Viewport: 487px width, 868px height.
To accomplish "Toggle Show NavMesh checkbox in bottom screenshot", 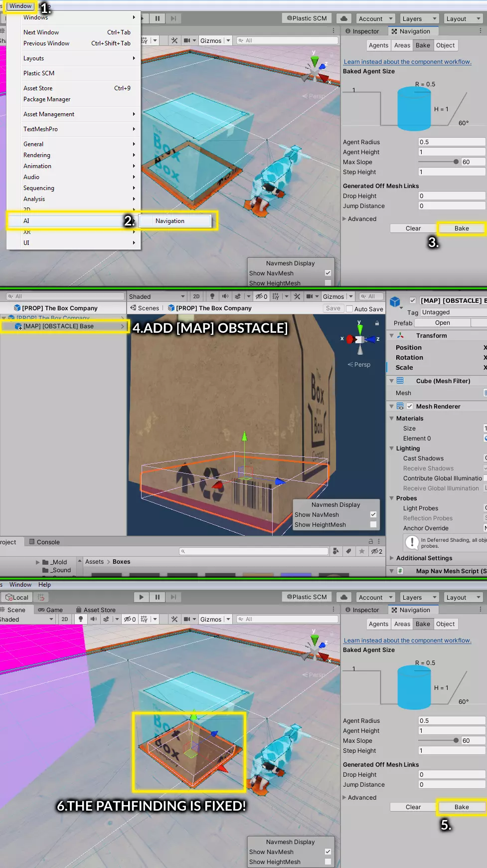I will (328, 852).
